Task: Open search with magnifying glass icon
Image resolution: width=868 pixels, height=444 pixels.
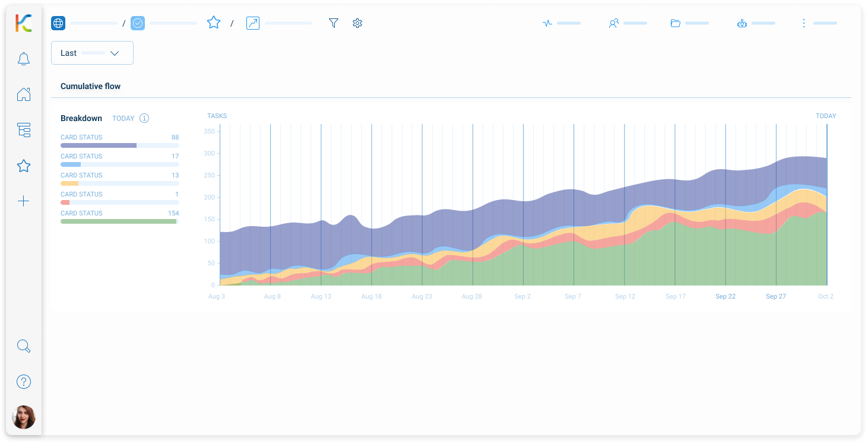Action: click(24, 346)
